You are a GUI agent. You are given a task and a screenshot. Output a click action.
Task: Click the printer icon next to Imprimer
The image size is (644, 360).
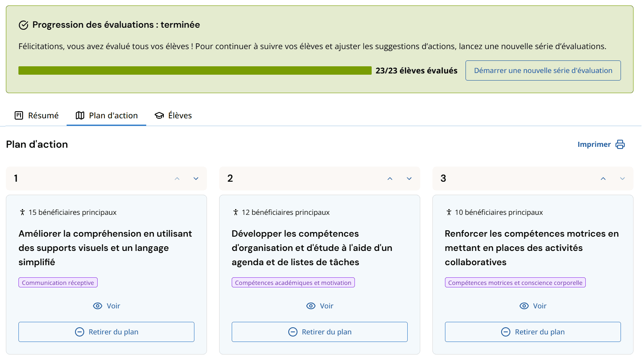(x=620, y=144)
